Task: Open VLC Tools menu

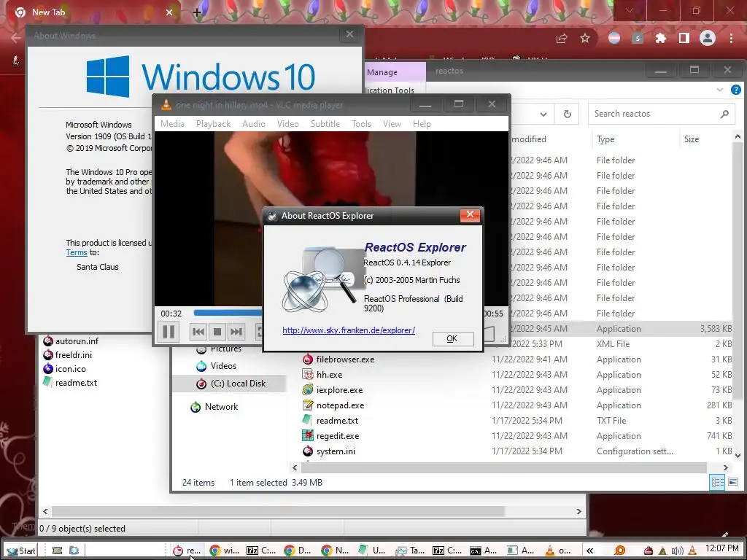Action: click(x=361, y=124)
